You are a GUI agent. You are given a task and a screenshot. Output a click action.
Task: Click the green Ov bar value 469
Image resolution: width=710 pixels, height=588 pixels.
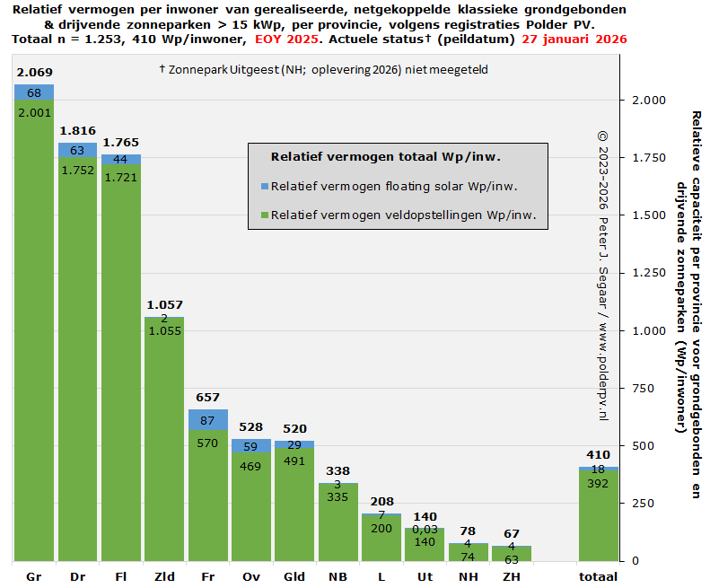click(250, 467)
